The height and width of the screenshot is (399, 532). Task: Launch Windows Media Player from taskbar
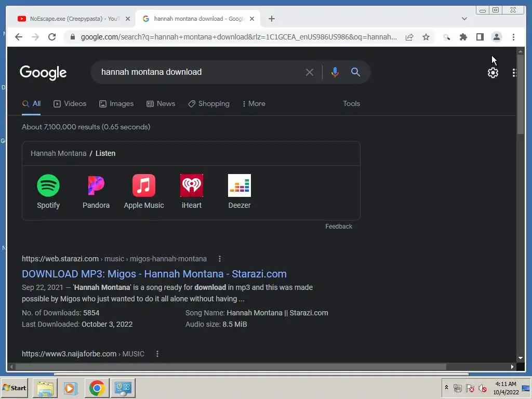coord(71,388)
